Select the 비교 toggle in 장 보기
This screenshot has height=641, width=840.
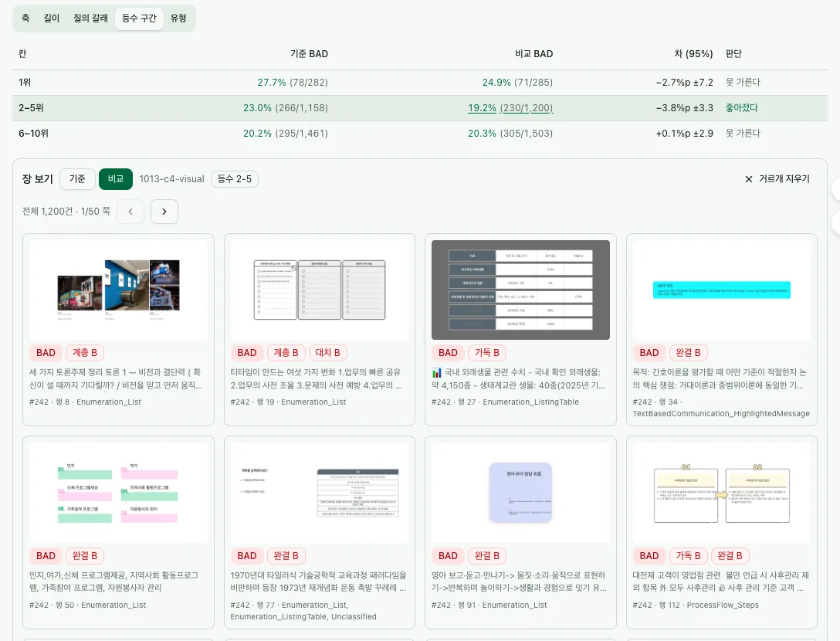116,179
